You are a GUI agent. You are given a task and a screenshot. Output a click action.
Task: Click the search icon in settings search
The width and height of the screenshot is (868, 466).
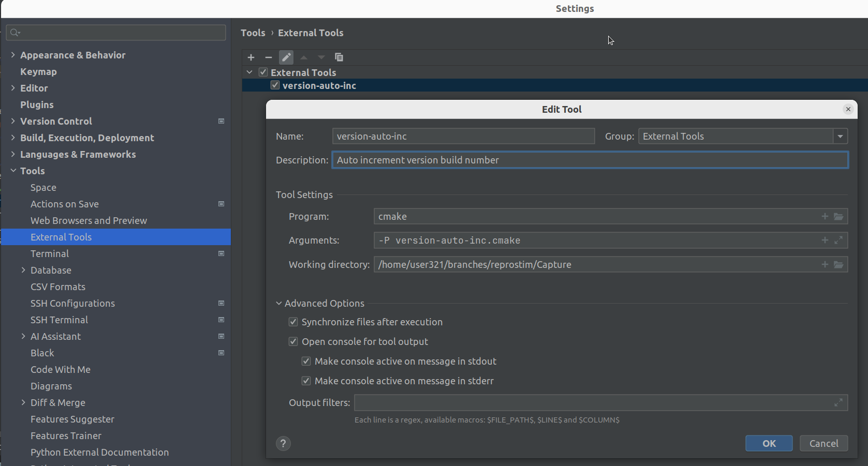[x=15, y=33]
